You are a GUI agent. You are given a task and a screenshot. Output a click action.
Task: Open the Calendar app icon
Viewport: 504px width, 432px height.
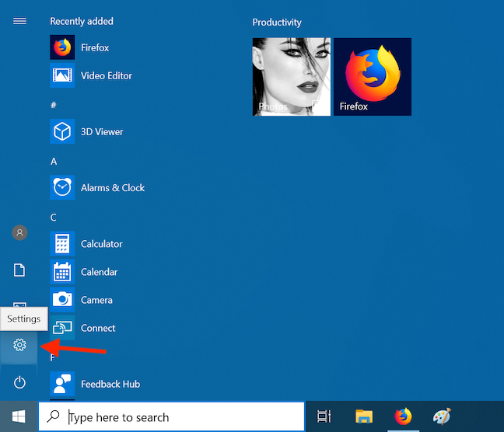coord(62,272)
